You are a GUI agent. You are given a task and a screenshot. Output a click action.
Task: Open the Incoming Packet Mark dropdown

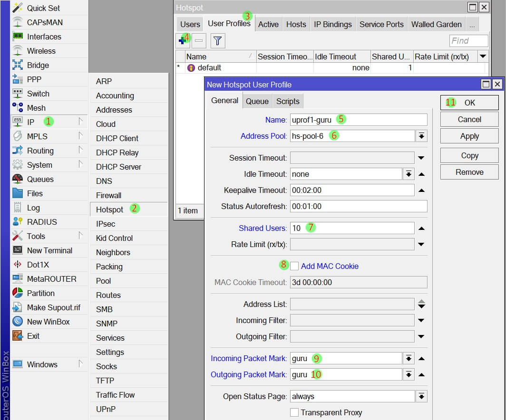(x=409, y=359)
